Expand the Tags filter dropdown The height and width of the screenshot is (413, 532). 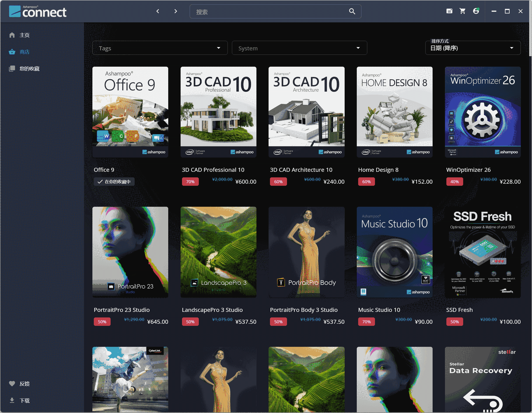[x=160, y=48]
